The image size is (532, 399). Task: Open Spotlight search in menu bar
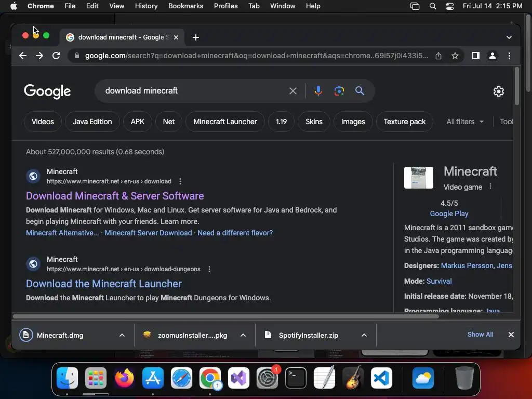tap(433, 6)
